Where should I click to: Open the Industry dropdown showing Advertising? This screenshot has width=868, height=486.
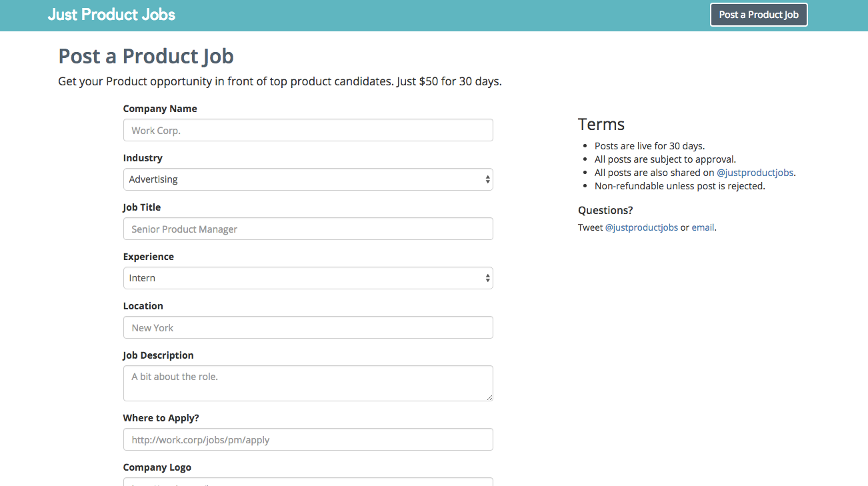308,179
